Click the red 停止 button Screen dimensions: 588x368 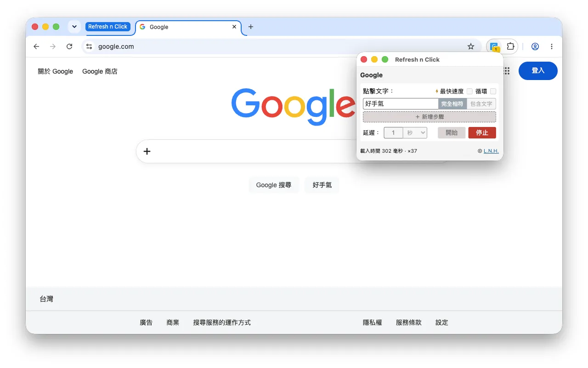click(x=482, y=133)
